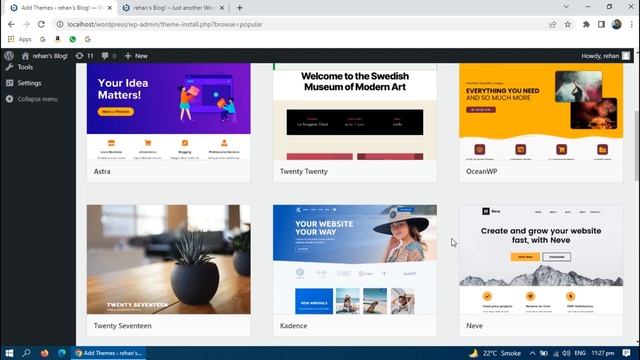Viewport: 640px width, 360px height.
Task: Launch Firefox from the taskbar
Action: pos(44,353)
